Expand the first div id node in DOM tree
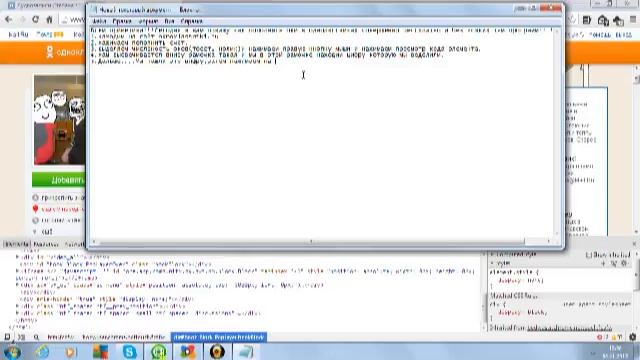Image resolution: width=640 pixels, height=360 pixels. pyautogui.click(x=18, y=257)
